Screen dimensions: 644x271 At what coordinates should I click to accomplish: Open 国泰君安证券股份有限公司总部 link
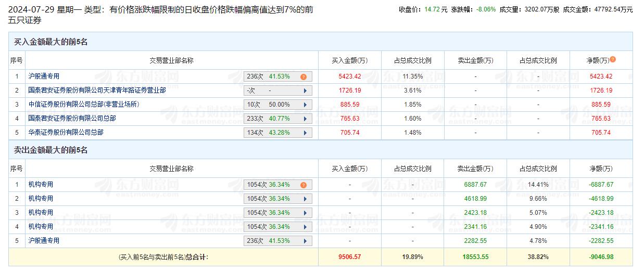pos(72,118)
